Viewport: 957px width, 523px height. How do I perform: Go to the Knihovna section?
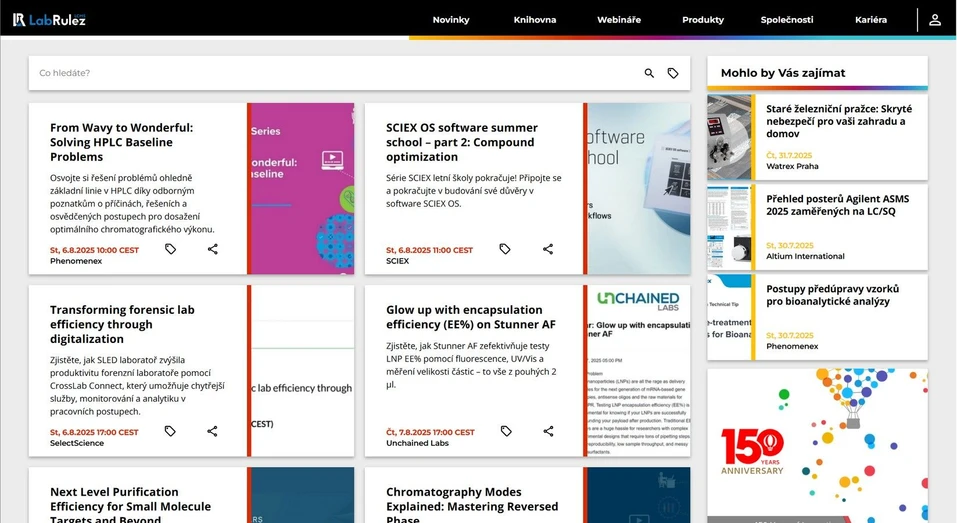click(535, 20)
